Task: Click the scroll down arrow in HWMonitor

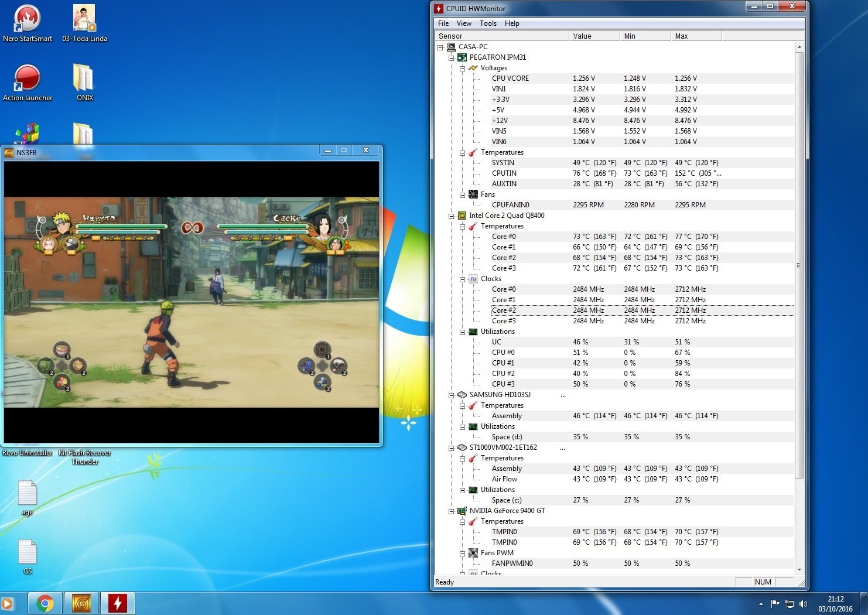Action: tap(799, 569)
